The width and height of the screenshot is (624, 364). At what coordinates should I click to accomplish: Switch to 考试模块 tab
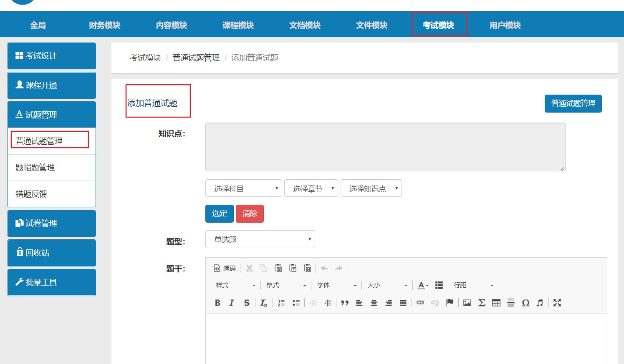pos(439,25)
